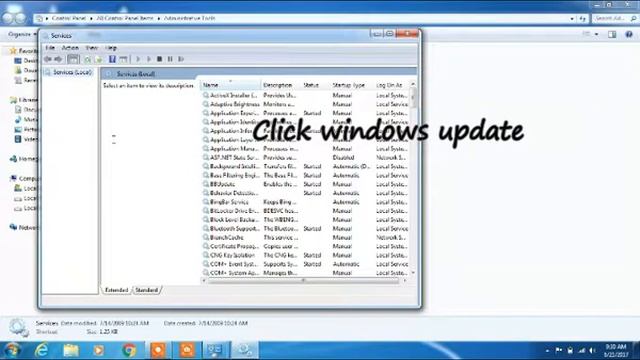Open the Action menu in Services
The width and height of the screenshot is (640, 360).
70,48
